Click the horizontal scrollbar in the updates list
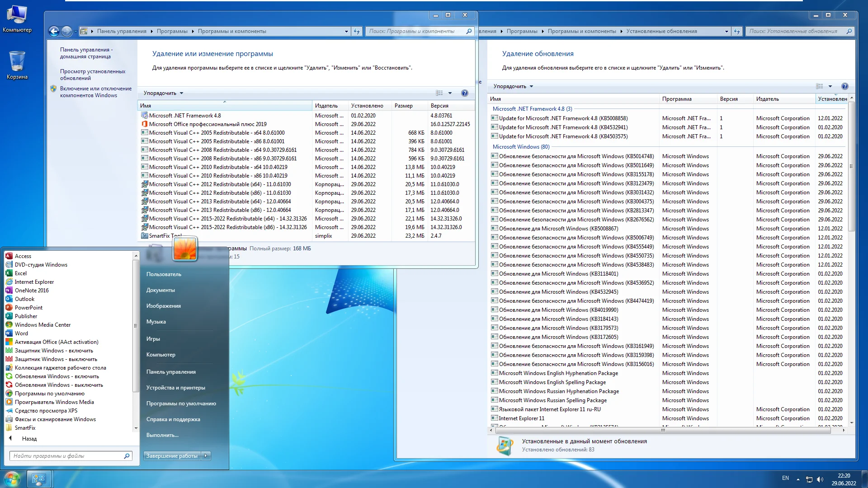The height and width of the screenshot is (488, 868). click(663, 430)
